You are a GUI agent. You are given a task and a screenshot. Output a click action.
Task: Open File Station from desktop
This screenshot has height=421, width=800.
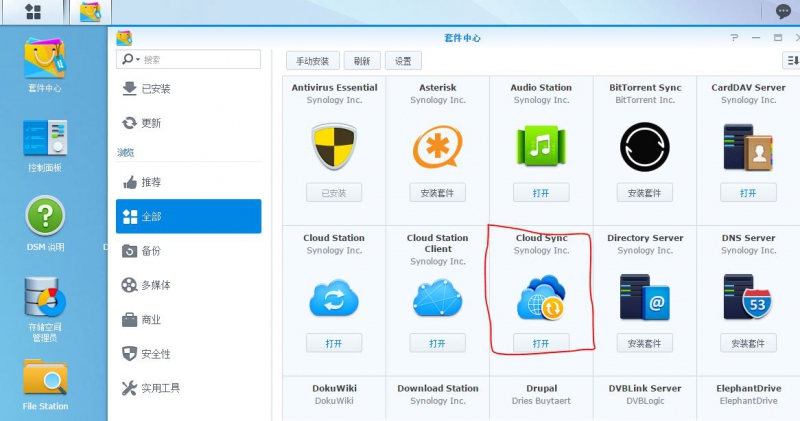coord(45,380)
